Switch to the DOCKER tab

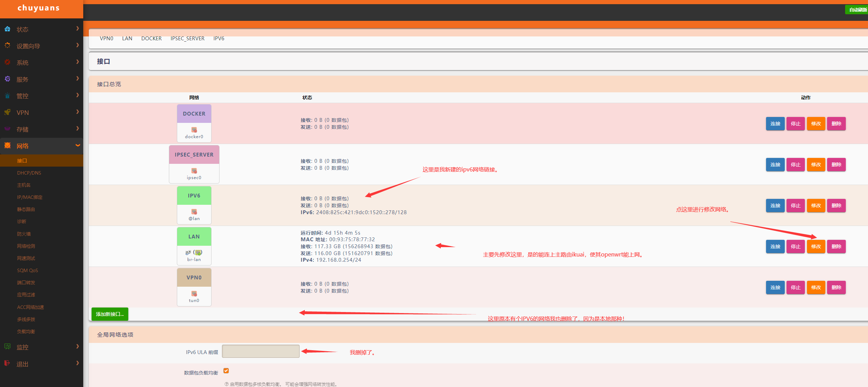[152, 39]
